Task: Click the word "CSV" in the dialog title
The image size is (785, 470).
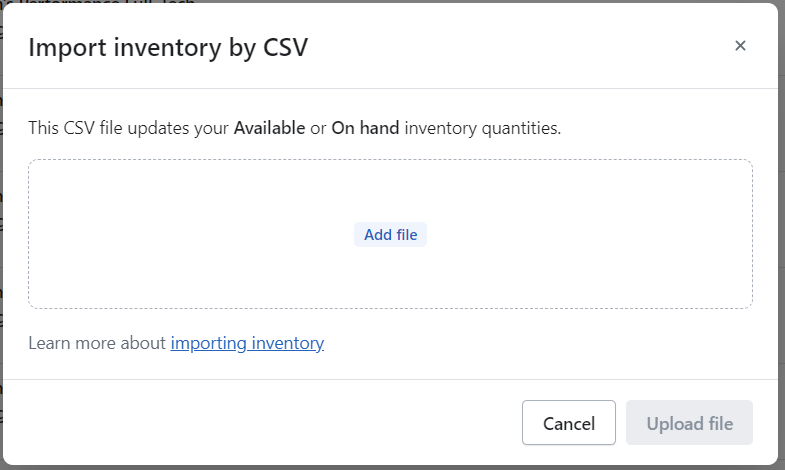Action: 282,47
